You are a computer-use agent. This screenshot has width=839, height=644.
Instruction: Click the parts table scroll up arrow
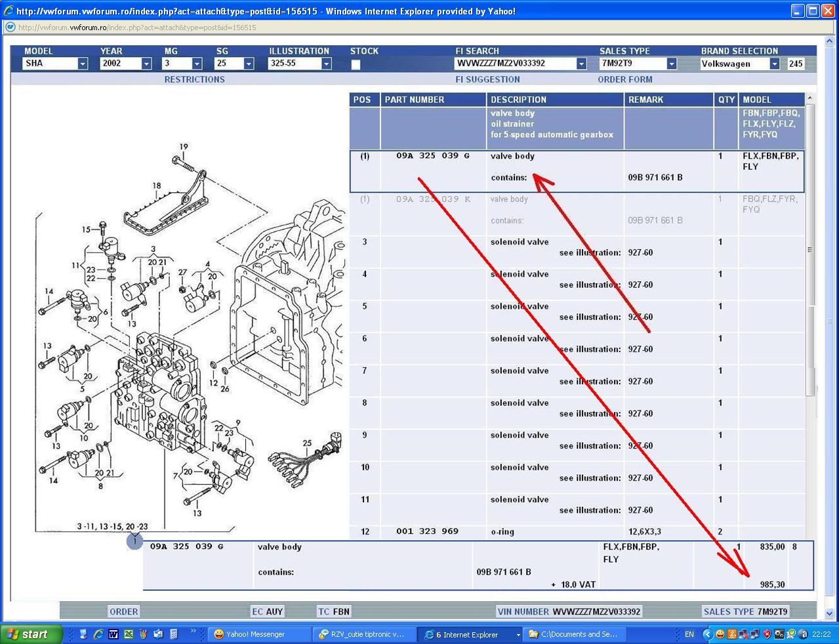(809, 98)
